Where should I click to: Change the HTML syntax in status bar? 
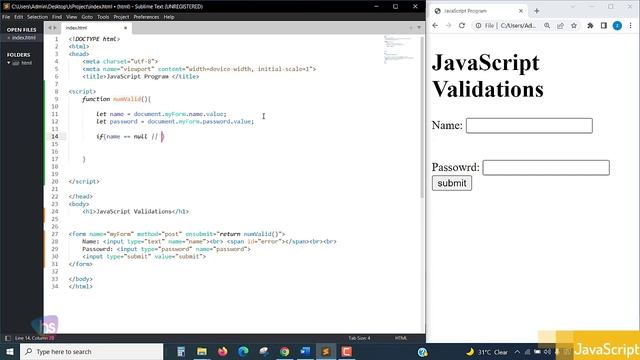(x=401, y=338)
